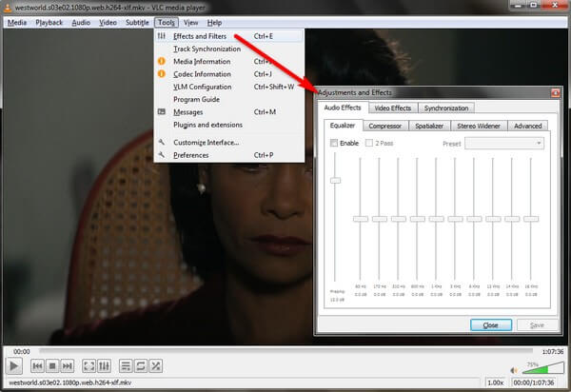Click the Close button in effects dialog
Viewport: 571px width, 392px height.
tap(491, 325)
